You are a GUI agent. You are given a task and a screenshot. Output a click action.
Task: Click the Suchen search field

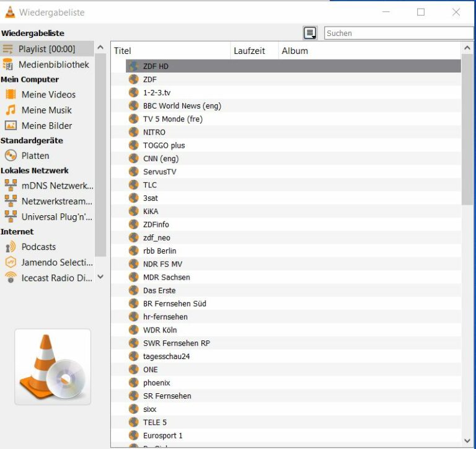[x=398, y=33]
